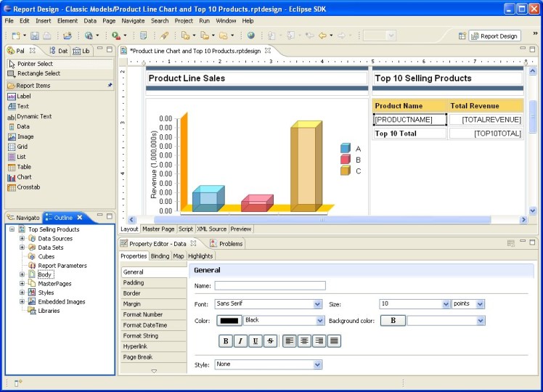Switch to the XML Source tab
The width and height of the screenshot is (543, 392).
(x=212, y=229)
